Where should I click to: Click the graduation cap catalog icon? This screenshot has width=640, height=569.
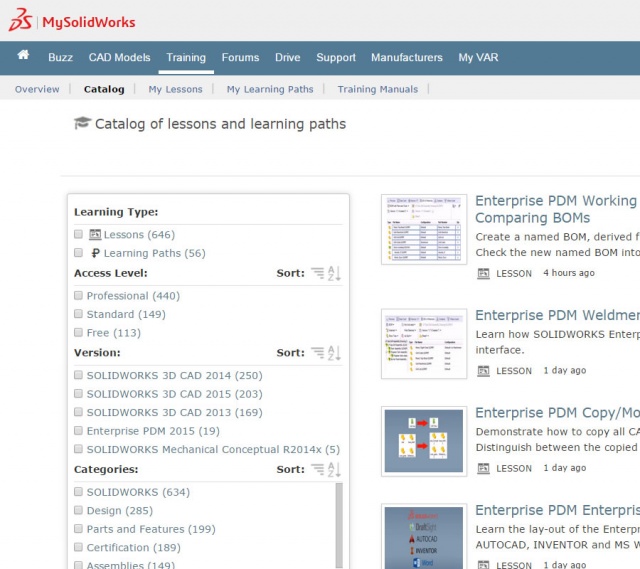pyautogui.click(x=82, y=122)
